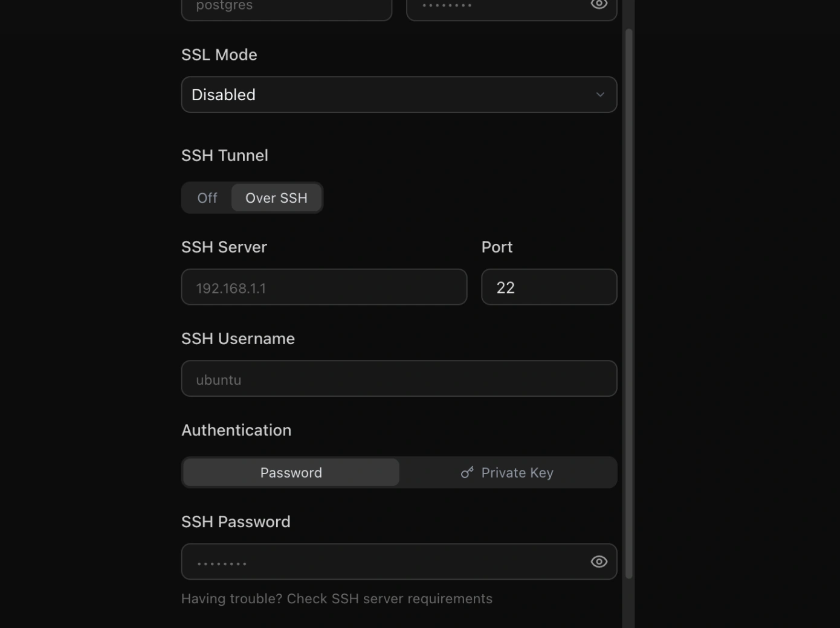
Task: Select Password authentication method
Action: 291,472
